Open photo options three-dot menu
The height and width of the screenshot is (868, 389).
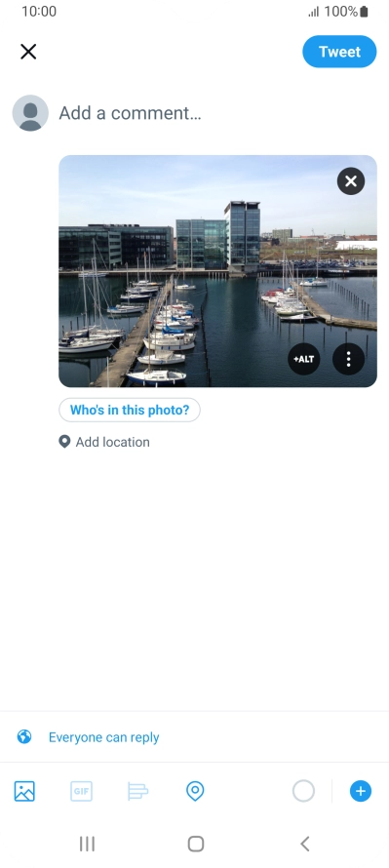(349, 359)
